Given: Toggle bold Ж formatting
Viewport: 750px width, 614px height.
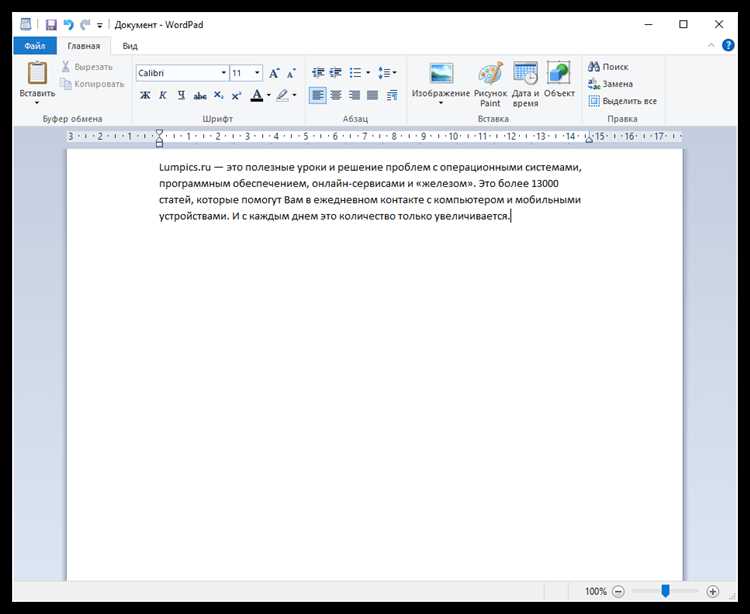Looking at the screenshot, I should 145,96.
